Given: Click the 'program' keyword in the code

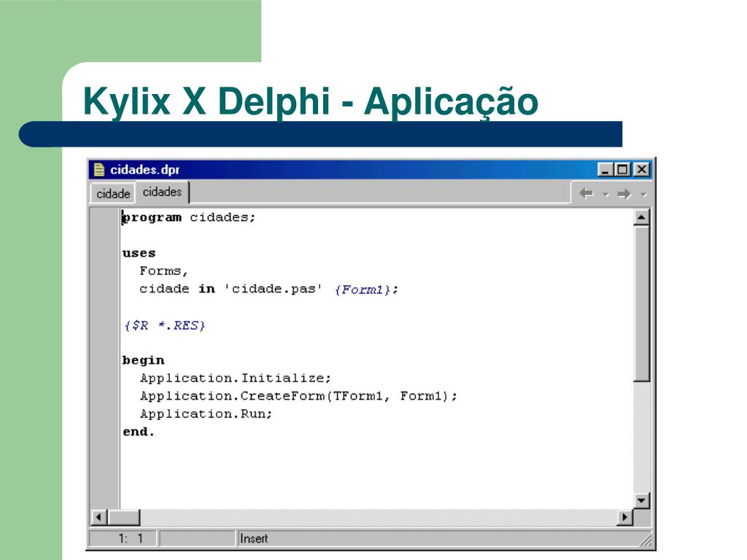Looking at the screenshot, I should (x=152, y=217).
